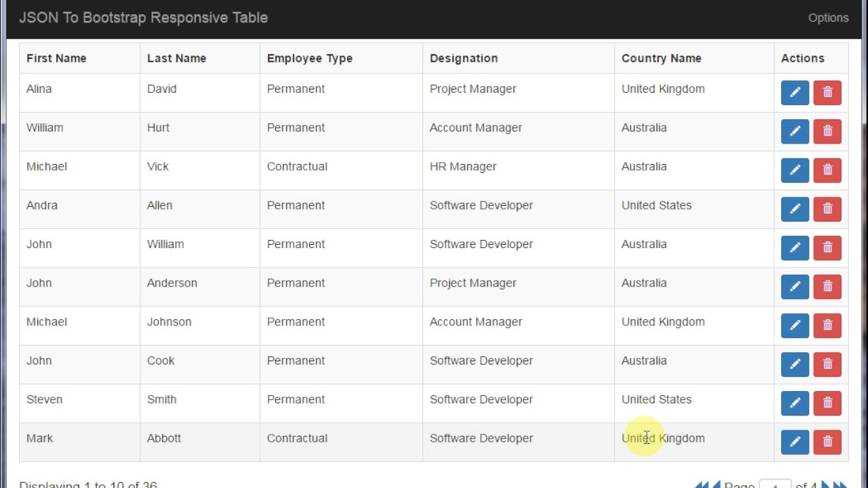Edit the Michael Vick record
This screenshot has height=488, width=868.
point(795,170)
